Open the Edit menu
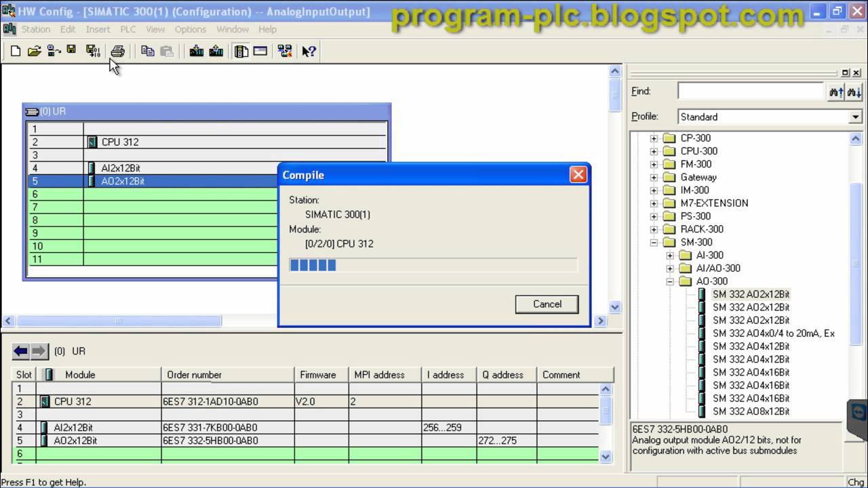868x488 pixels. [68, 29]
